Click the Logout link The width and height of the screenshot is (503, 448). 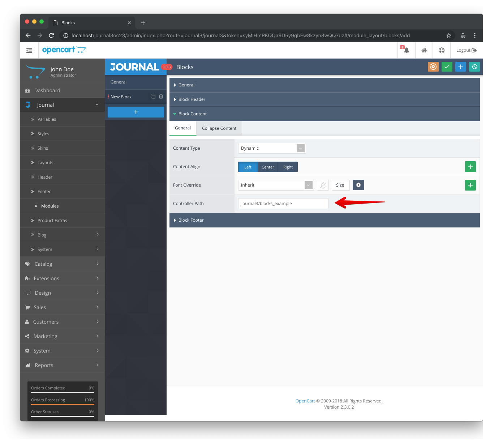(466, 50)
